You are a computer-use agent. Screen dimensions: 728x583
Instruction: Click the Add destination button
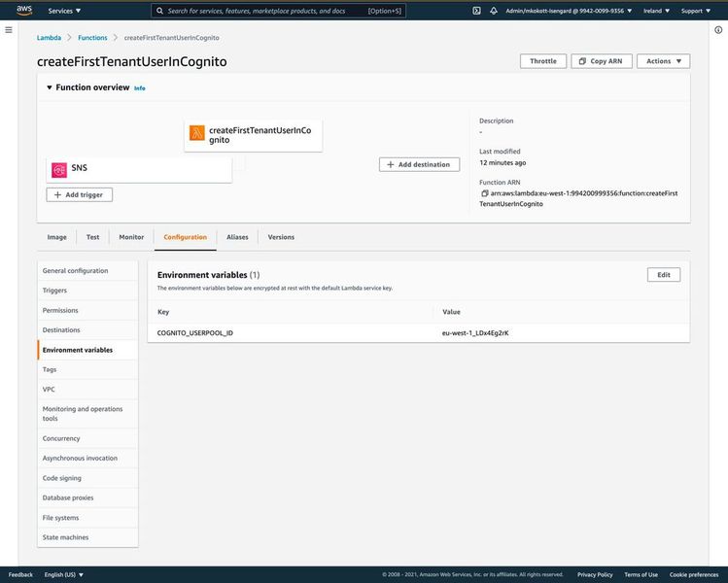click(x=419, y=164)
